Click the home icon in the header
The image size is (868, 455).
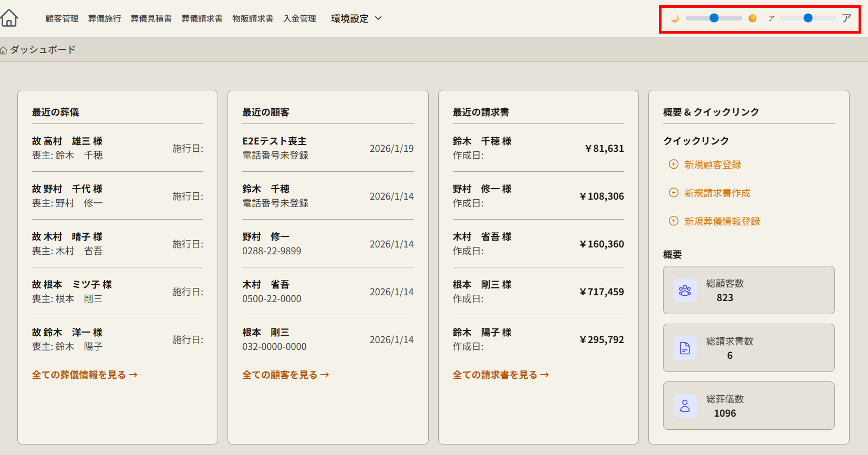[9, 18]
